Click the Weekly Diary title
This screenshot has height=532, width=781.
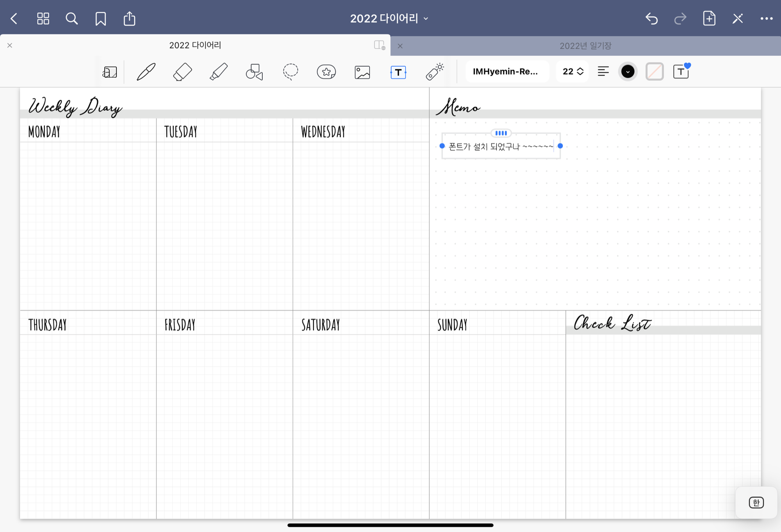[x=75, y=107]
